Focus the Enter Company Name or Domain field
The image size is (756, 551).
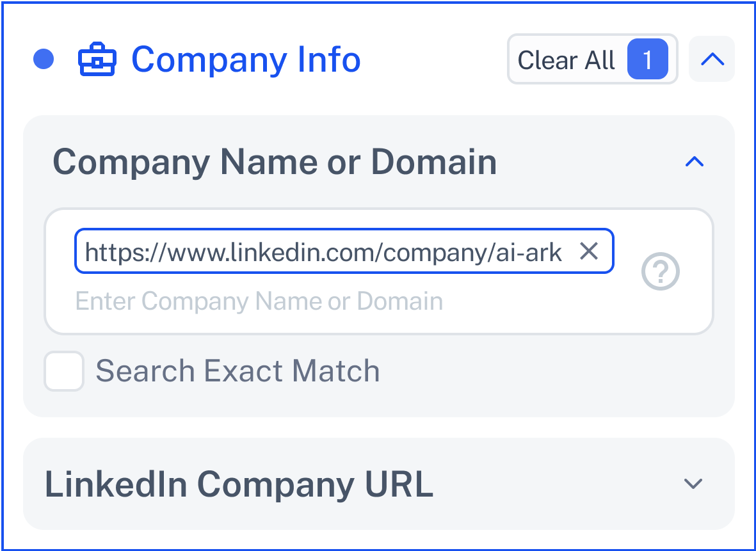[259, 302]
